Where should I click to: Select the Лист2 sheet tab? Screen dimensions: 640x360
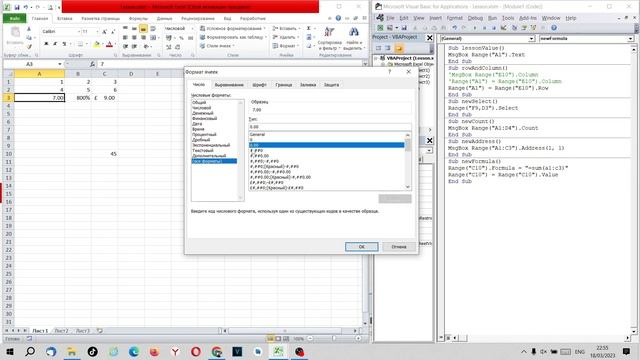pos(61,331)
